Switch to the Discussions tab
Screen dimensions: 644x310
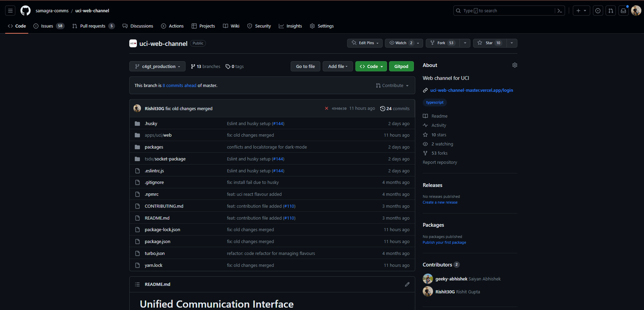click(138, 26)
